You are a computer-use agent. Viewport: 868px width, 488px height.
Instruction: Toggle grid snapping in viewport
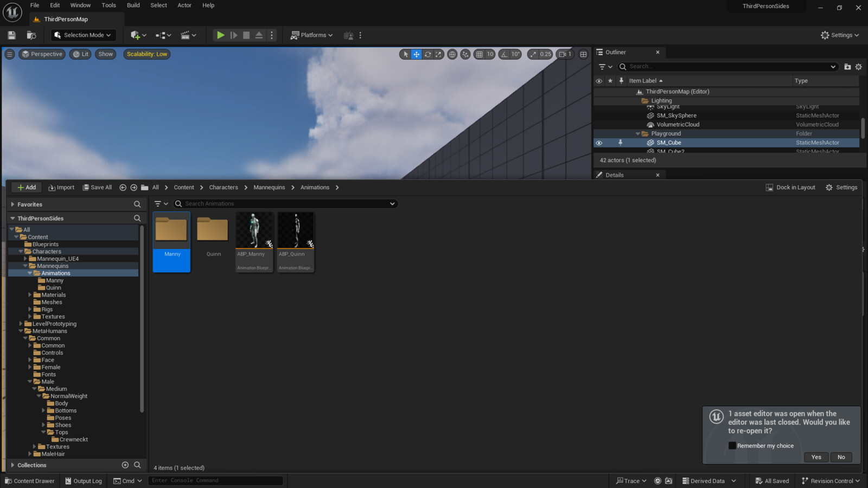tap(479, 54)
